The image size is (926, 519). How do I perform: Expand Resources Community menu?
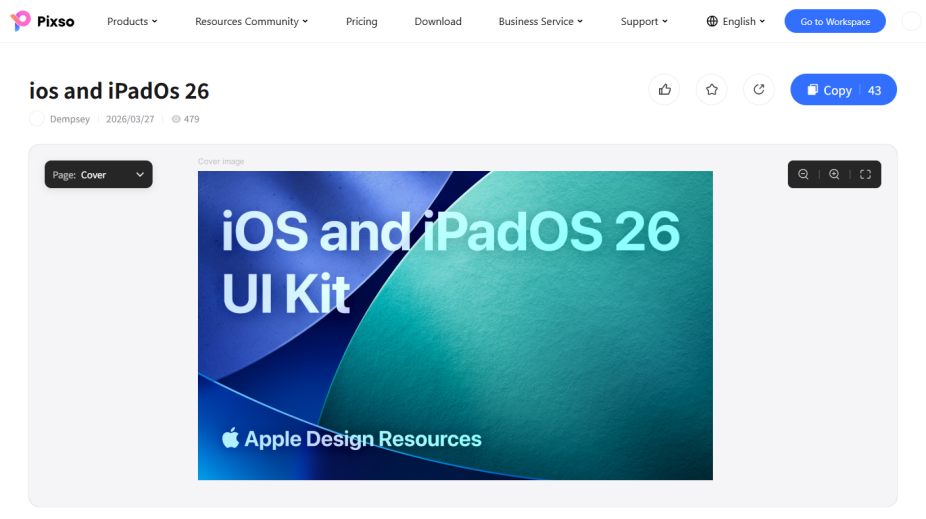(x=252, y=21)
